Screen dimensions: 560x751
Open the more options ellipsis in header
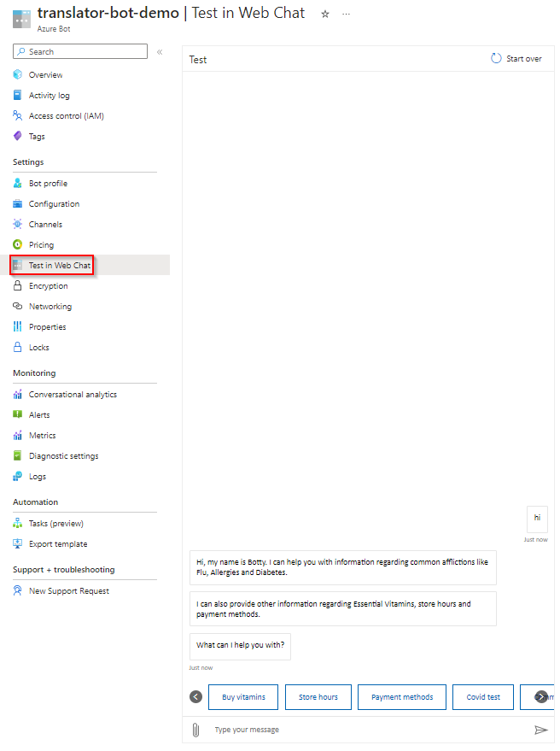[x=346, y=14]
